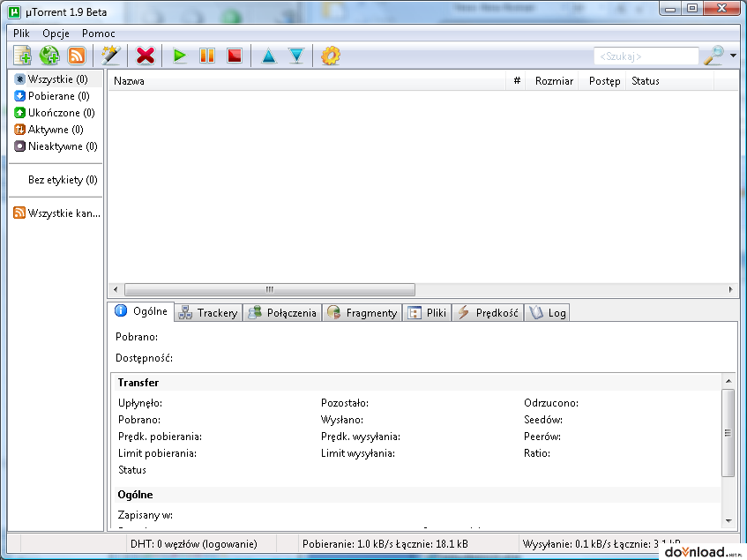Open Preferences gear icon

[331, 56]
